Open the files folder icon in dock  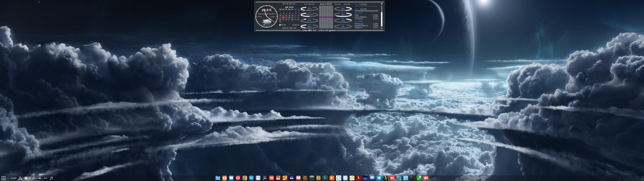click(x=218, y=178)
